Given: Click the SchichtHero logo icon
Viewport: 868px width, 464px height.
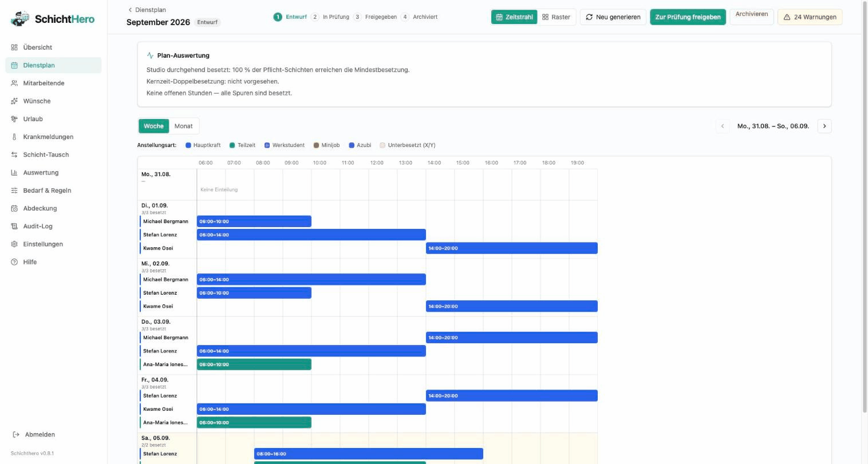Looking at the screenshot, I should [x=20, y=18].
